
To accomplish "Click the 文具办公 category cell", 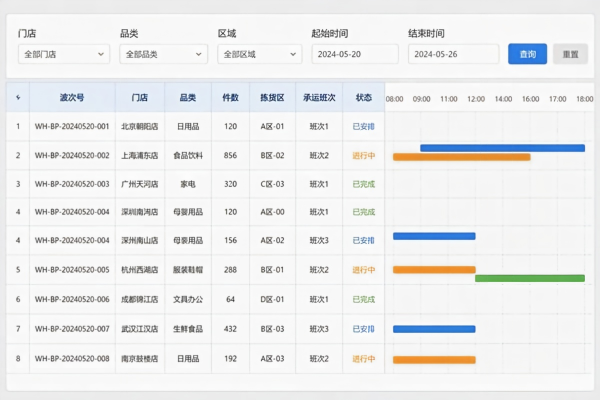I will click(188, 299).
